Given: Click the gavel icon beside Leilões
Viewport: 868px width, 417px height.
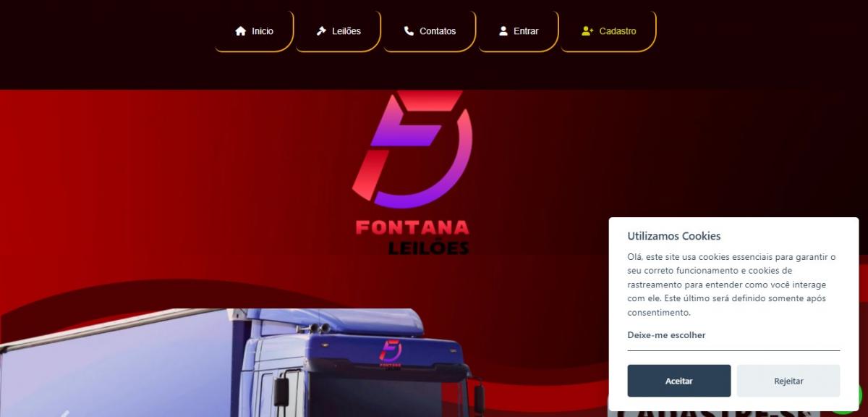Looking at the screenshot, I should tap(321, 31).
